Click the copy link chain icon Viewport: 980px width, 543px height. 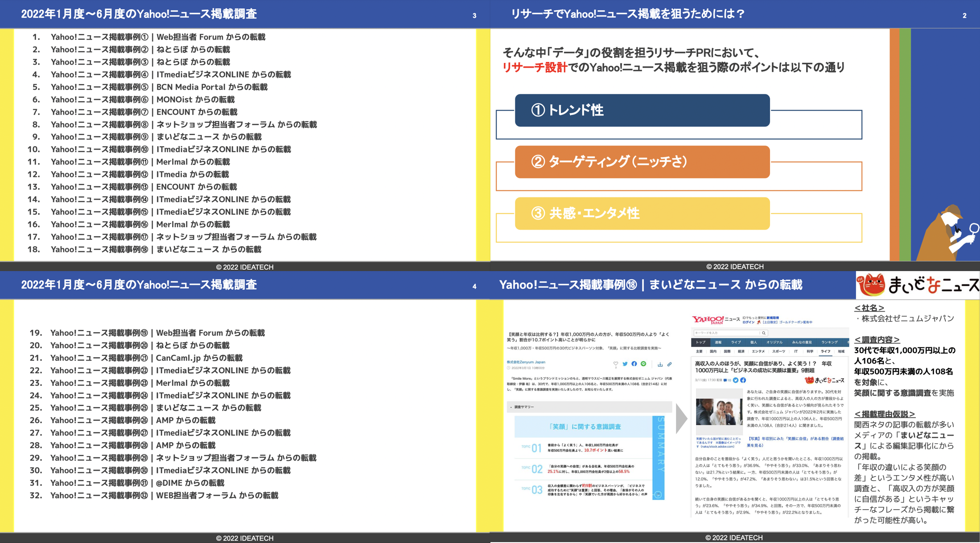669,364
